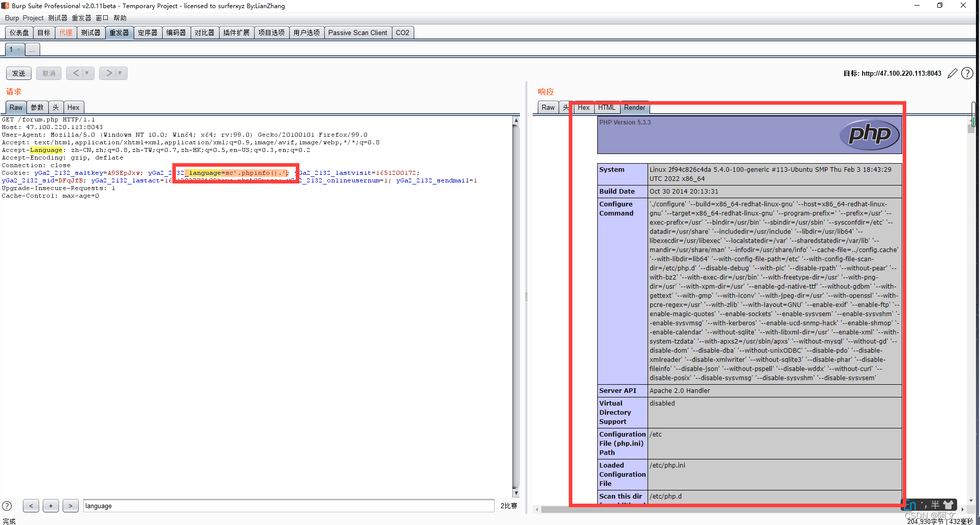The image size is (980, 525).
Task: Select the request Hex tab
Action: pyautogui.click(x=74, y=107)
